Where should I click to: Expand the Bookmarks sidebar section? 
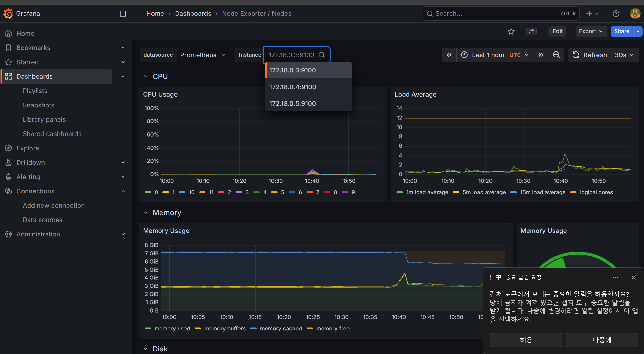click(x=123, y=48)
